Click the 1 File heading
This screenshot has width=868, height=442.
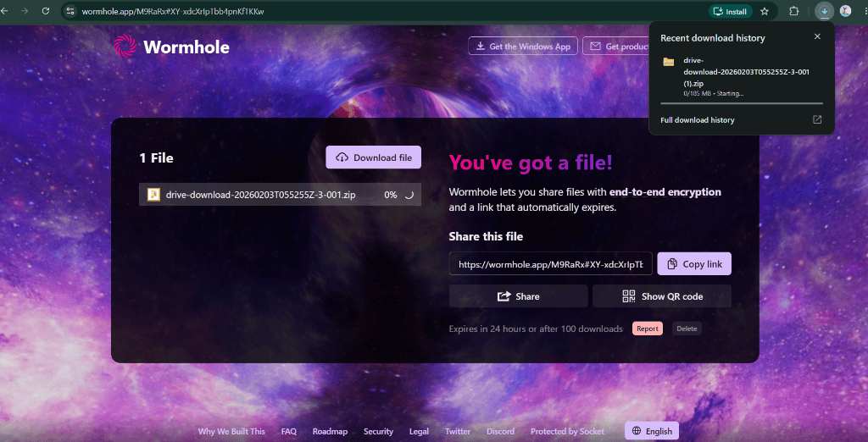[x=156, y=158]
